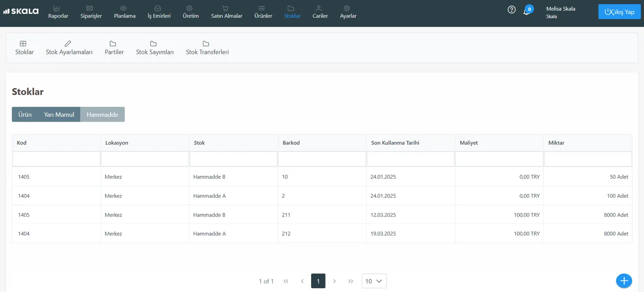The image size is (644, 292).
Task: Open İş Emirleri section
Action: click(159, 12)
